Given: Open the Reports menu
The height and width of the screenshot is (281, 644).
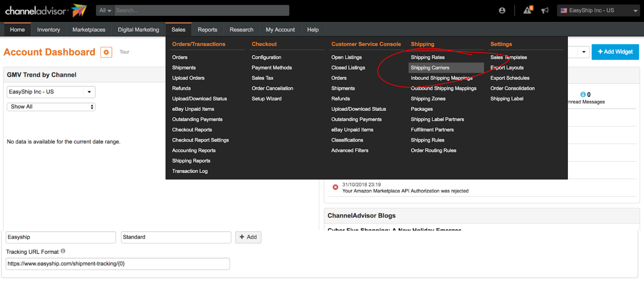Looking at the screenshot, I should point(207,30).
